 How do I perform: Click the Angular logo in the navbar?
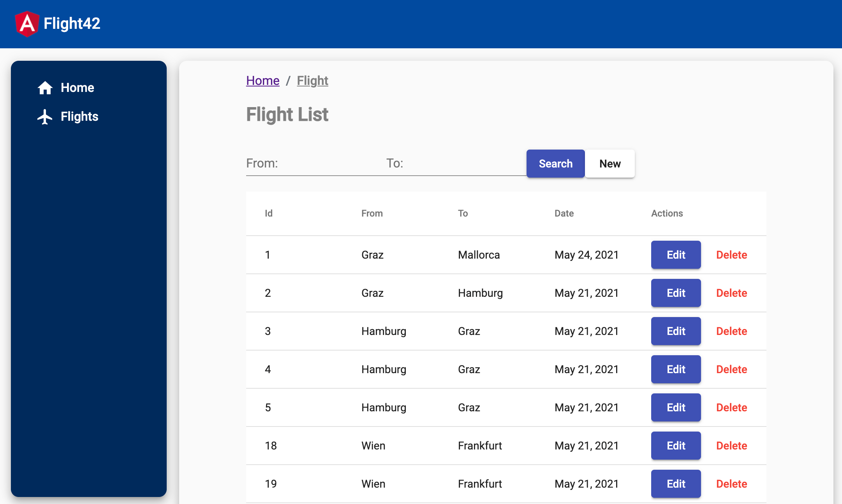27,24
